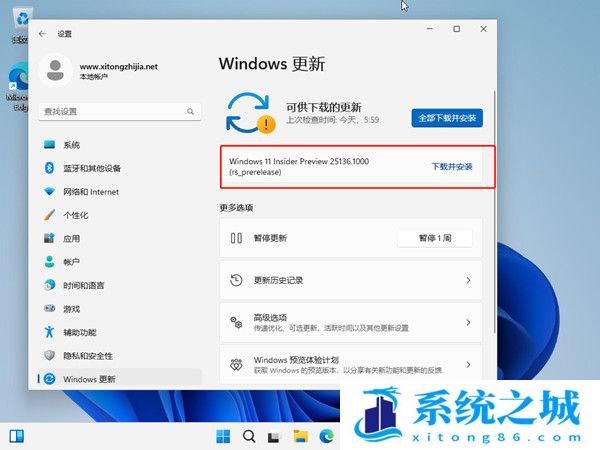Click 高级选项 label
Image resolution: width=600 pixels, height=450 pixels.
point(270,318)
